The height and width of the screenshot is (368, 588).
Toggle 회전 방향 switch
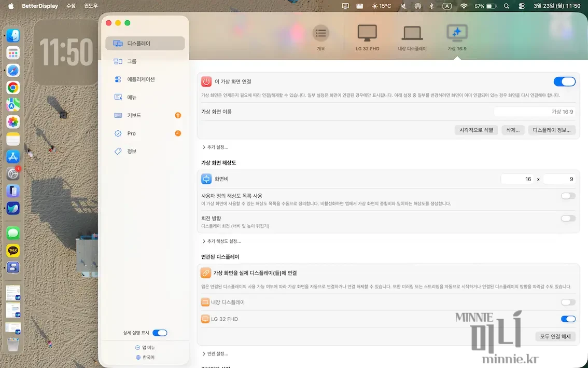568,218
